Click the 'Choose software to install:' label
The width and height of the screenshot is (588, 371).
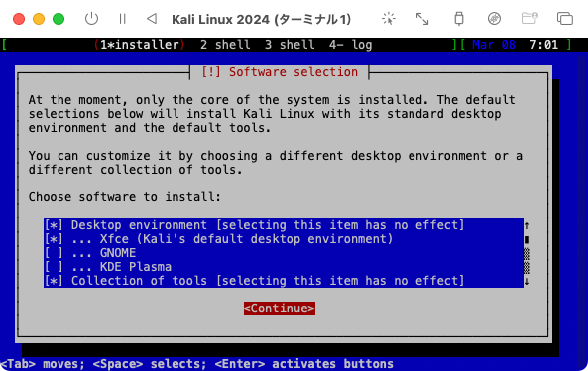tap(125, 197)
